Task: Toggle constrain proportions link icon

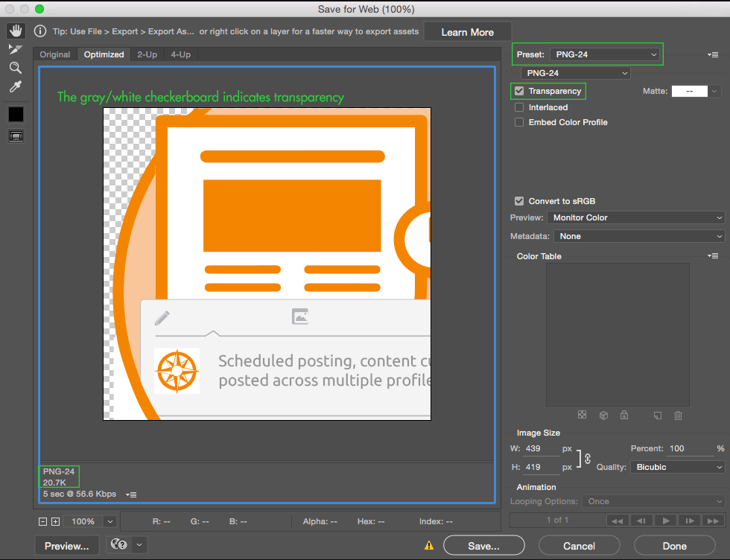Action: pyautogui.click(x=588, y=459)
